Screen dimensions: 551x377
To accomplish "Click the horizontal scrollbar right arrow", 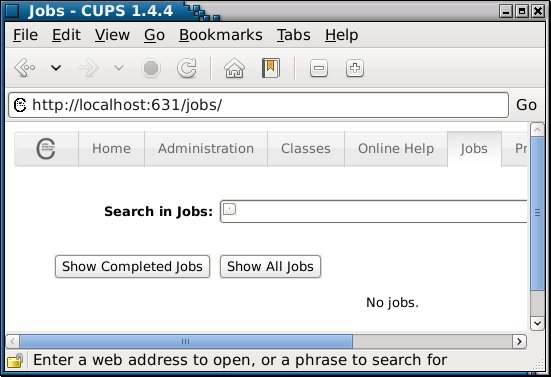I will 519,341.
